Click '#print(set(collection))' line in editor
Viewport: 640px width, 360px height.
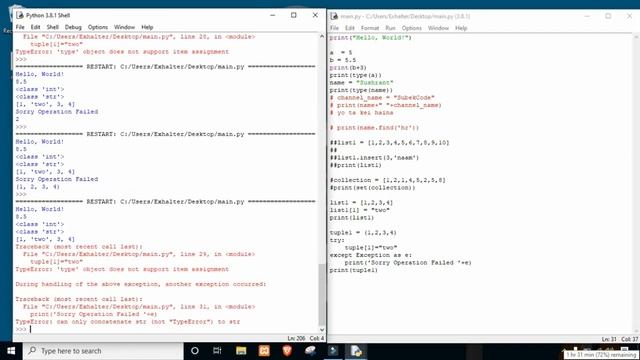pos(373,188)
